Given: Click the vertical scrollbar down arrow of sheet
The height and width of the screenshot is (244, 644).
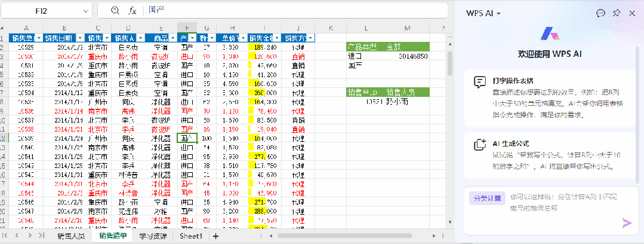Looking at the screenshot, I should [x=450, y=222].
